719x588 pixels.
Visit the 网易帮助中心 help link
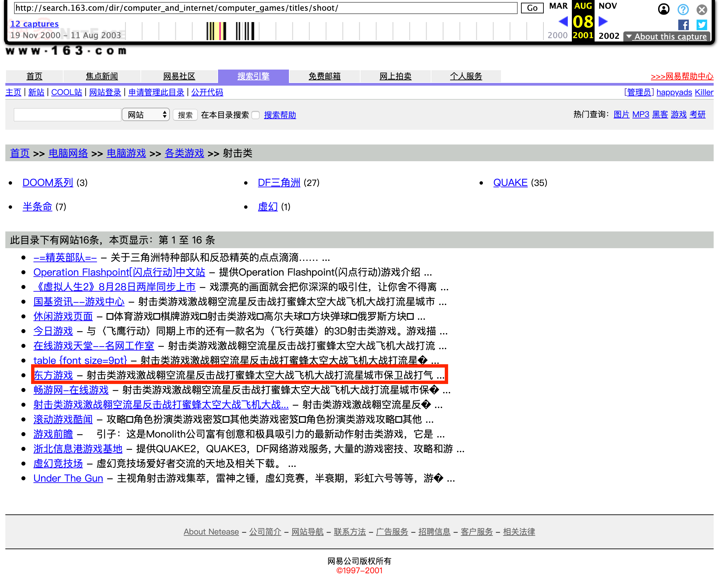682,76
